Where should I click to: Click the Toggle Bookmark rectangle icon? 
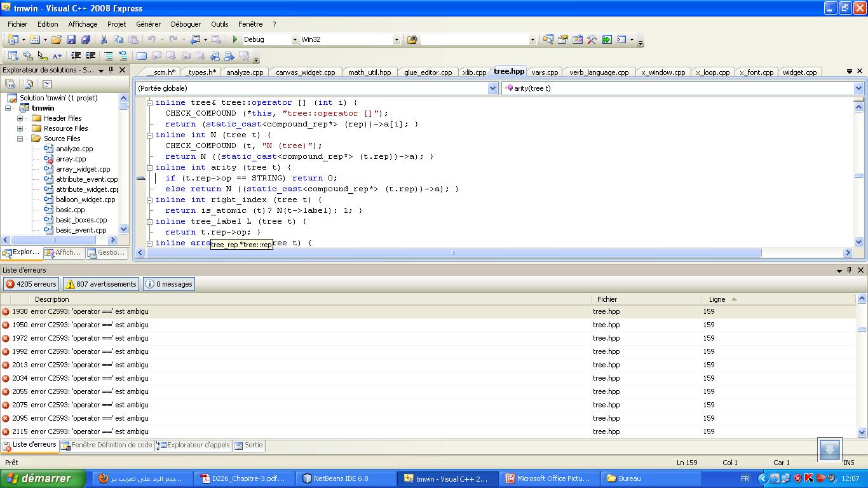[x=142, y=56]
